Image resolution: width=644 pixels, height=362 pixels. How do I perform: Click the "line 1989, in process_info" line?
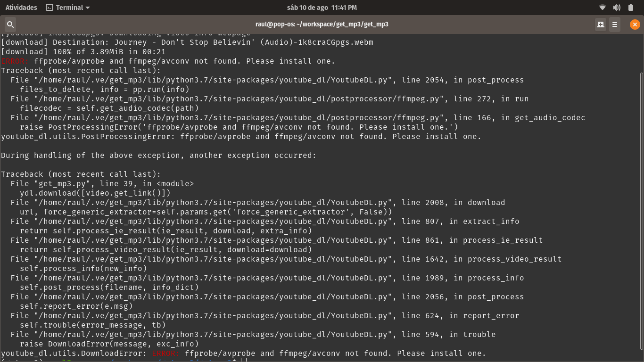click(267, 278)
